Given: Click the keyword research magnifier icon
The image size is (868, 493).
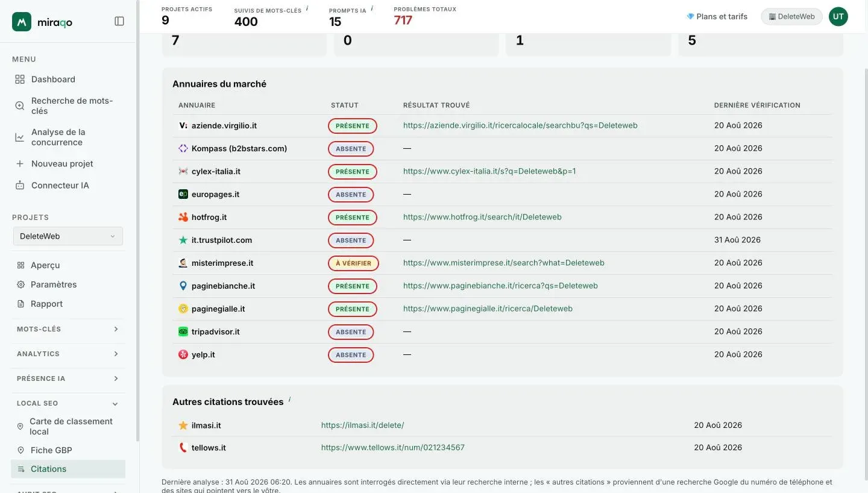Looking at the screenshot, I should point(20,105).
